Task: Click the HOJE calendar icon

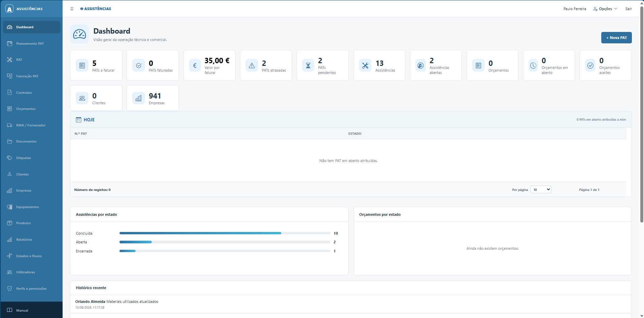Action: point(78,120)
